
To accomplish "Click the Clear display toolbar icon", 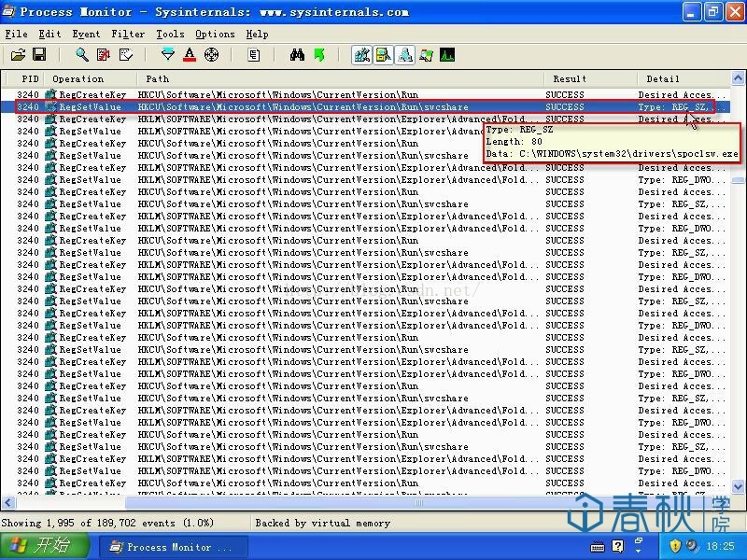I will pyautogui.click(x=125, y=55).
